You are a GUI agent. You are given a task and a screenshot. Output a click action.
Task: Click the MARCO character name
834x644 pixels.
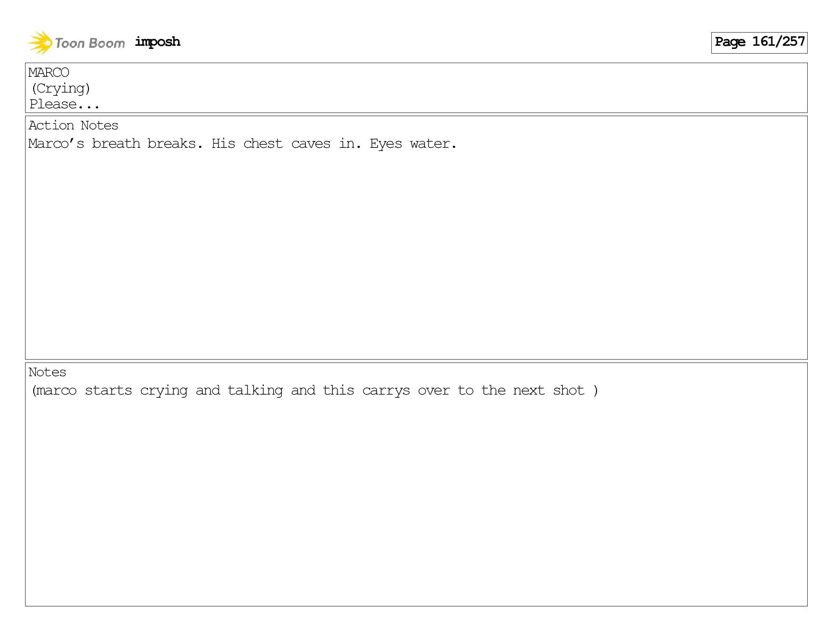pos(48,73)
